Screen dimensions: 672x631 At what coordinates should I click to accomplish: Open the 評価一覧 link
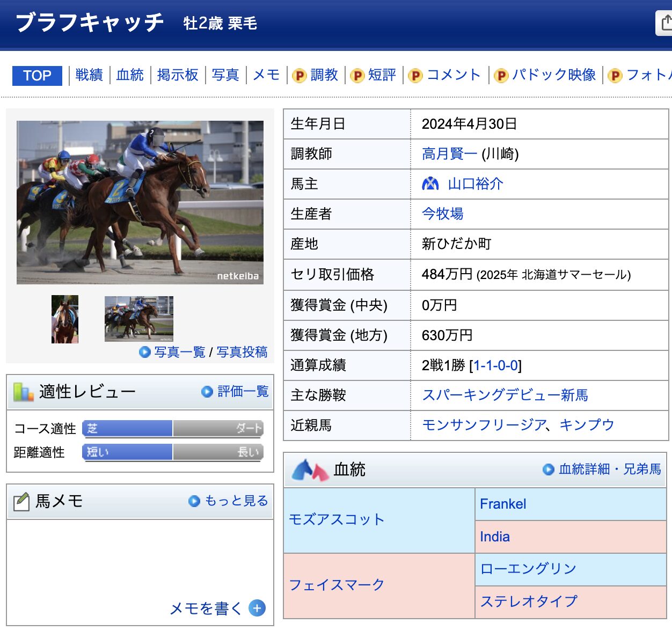[243, 391]
